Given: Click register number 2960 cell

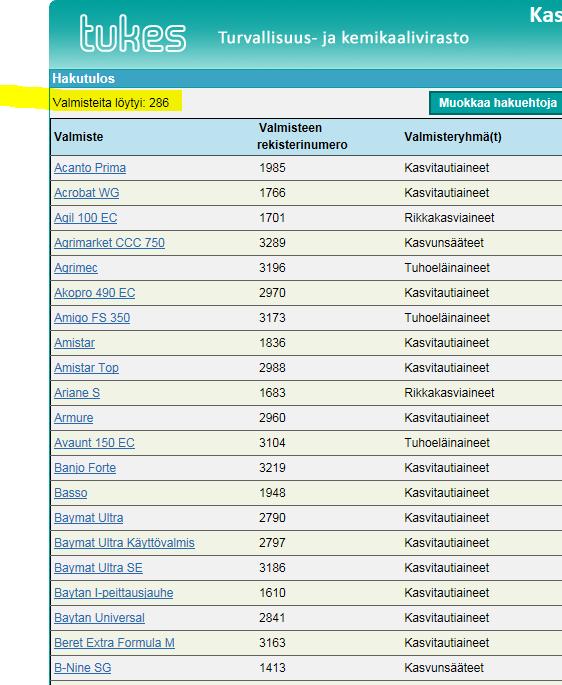Looking at the screenshot, I should [x=272, y=418].
